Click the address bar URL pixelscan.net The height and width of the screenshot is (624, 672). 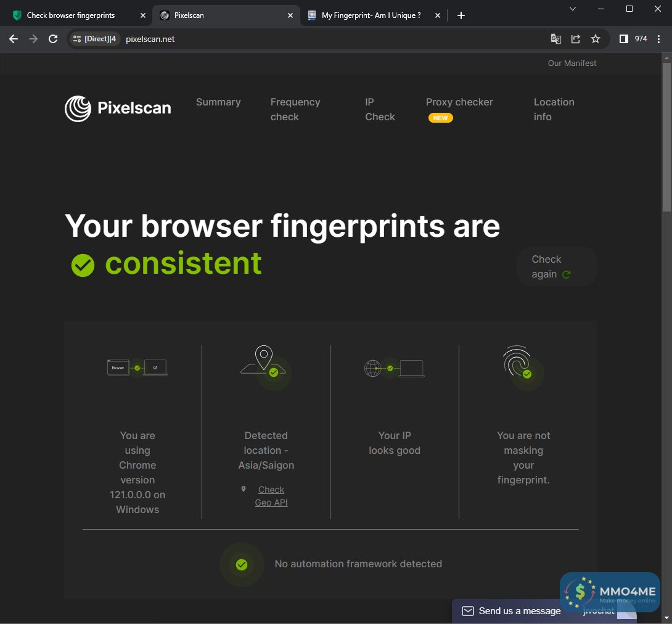(x=150, y=39)
